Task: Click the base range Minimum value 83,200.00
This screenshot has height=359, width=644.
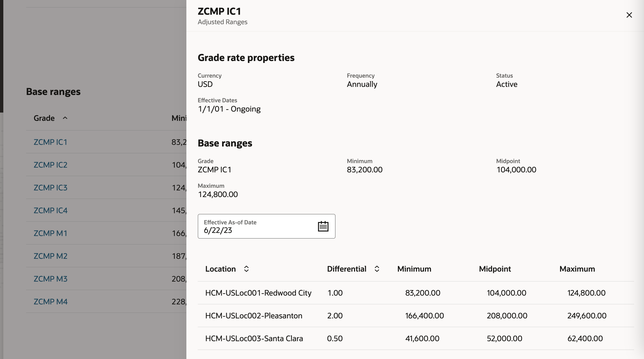Action: pyautogui.click(x=364, y=170)
